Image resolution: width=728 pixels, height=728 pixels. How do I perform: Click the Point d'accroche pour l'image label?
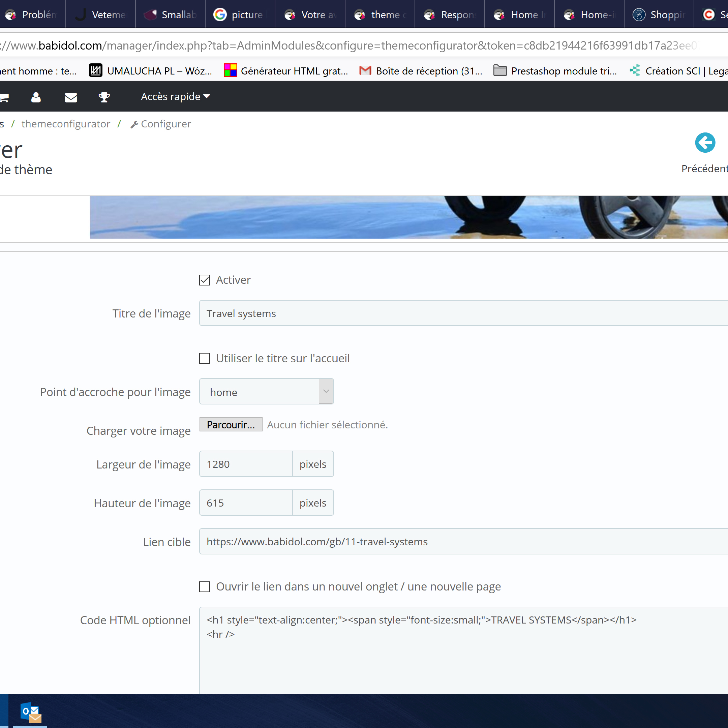coord(115,392)
